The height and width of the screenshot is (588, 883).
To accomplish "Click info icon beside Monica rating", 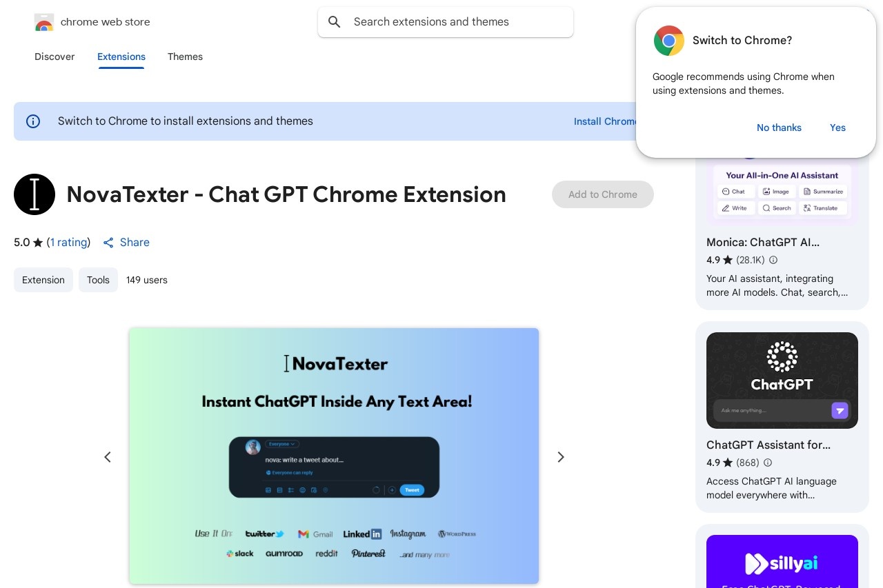I will (773, 260).
